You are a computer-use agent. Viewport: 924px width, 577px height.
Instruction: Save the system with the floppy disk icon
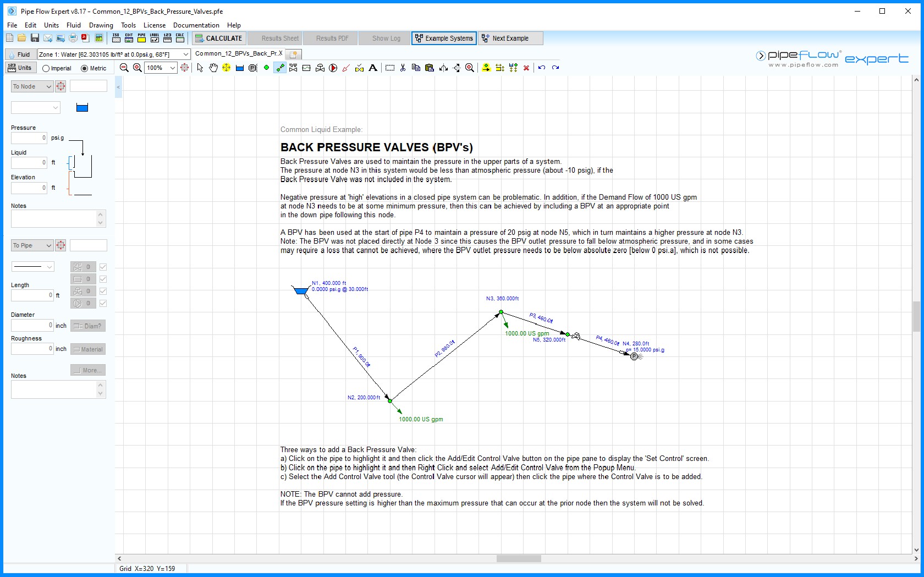click(35, 38)
